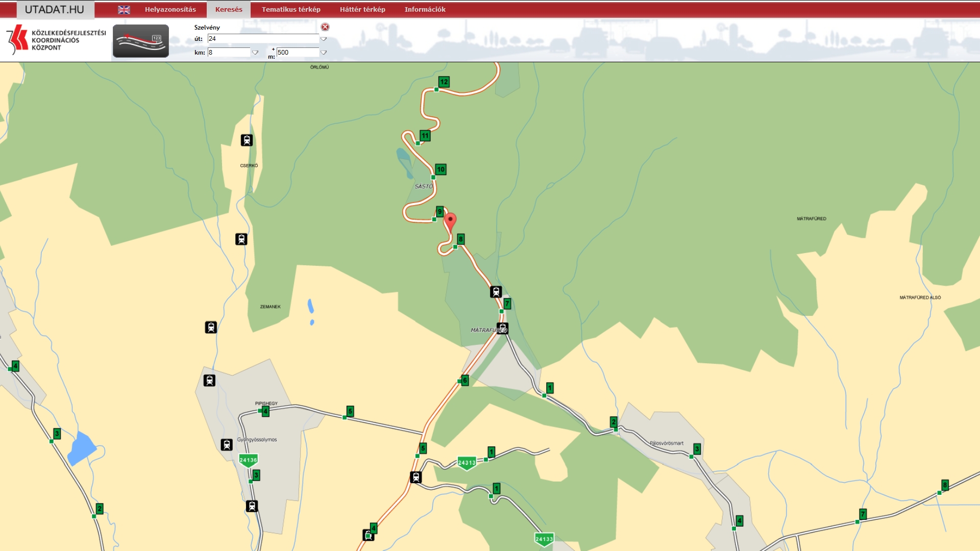Close the Szelvény search panel
This screenshot has height=551, width=980.
click(x=325, y=27)
